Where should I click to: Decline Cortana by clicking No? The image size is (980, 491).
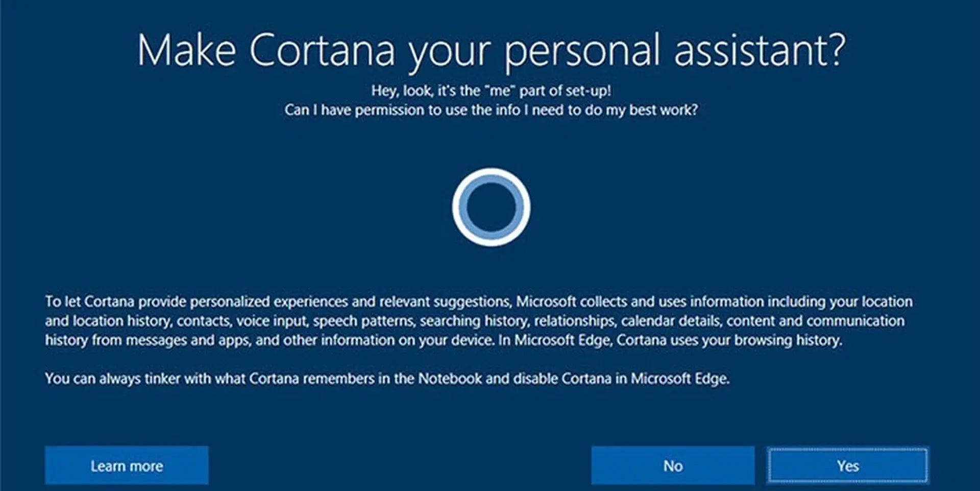672,465
